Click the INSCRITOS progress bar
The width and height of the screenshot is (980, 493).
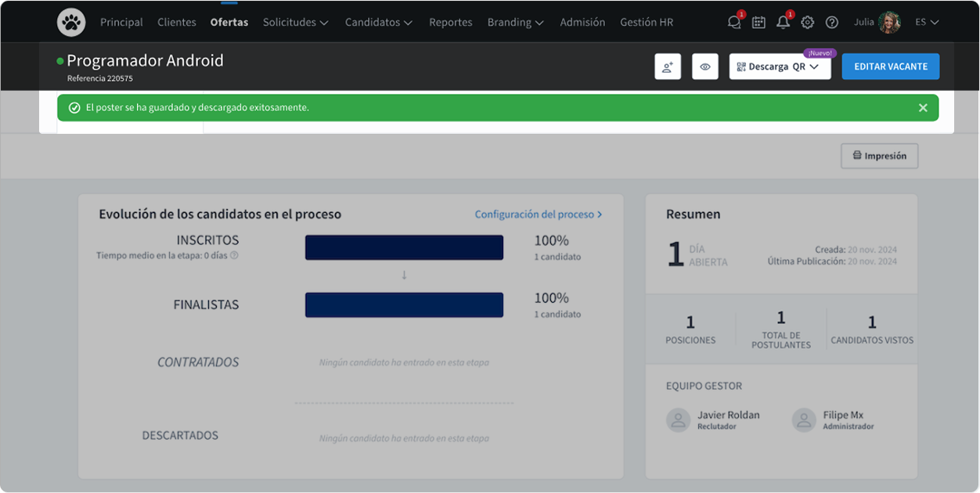404,247
